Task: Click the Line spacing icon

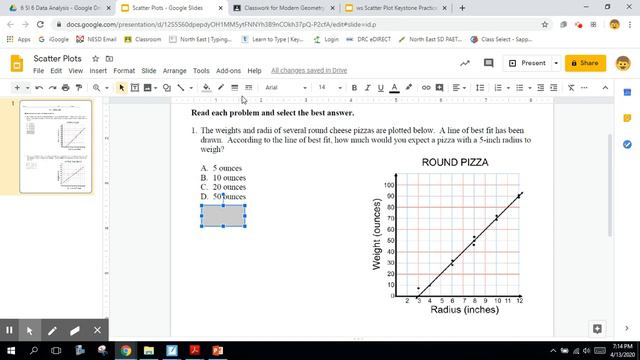Action: (480, 88)
